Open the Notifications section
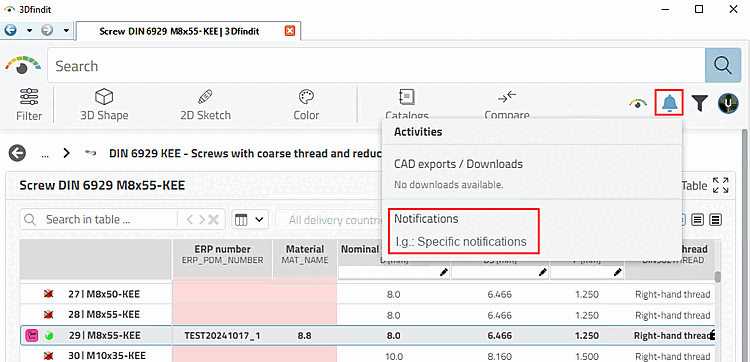 426,219
